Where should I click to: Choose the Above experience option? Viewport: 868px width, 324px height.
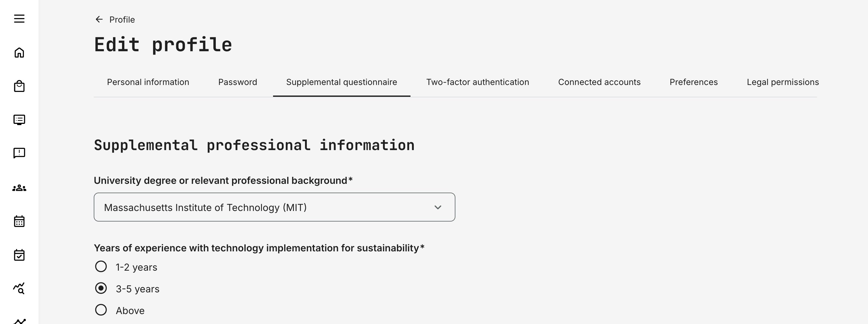pos(100,310)
